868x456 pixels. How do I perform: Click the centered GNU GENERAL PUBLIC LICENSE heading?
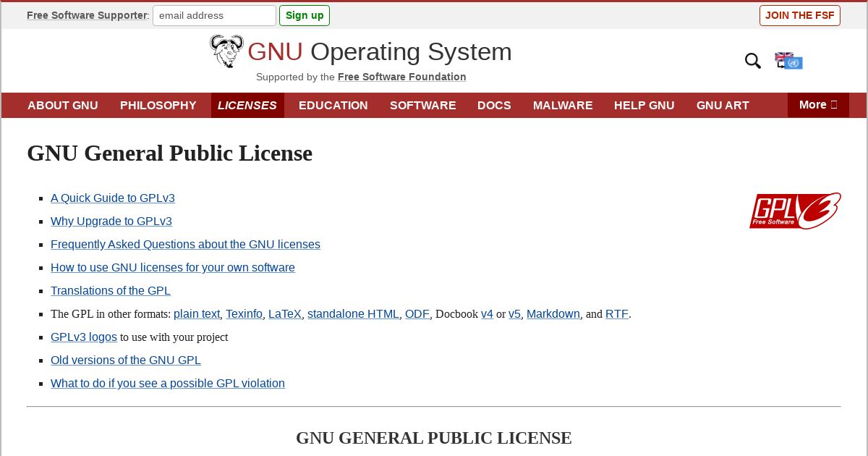tap(434, 438)
